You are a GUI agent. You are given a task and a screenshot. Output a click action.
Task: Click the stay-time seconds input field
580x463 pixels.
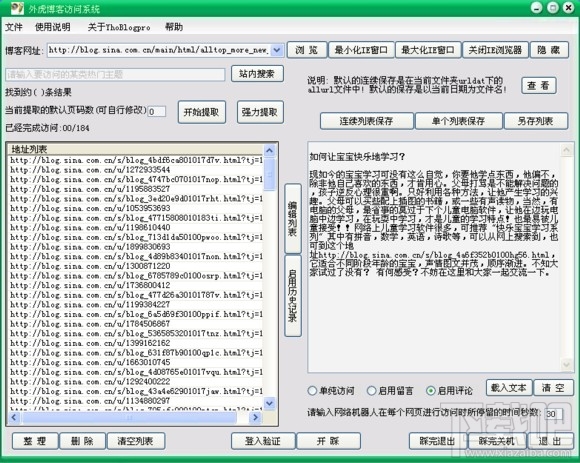point(554,413)
